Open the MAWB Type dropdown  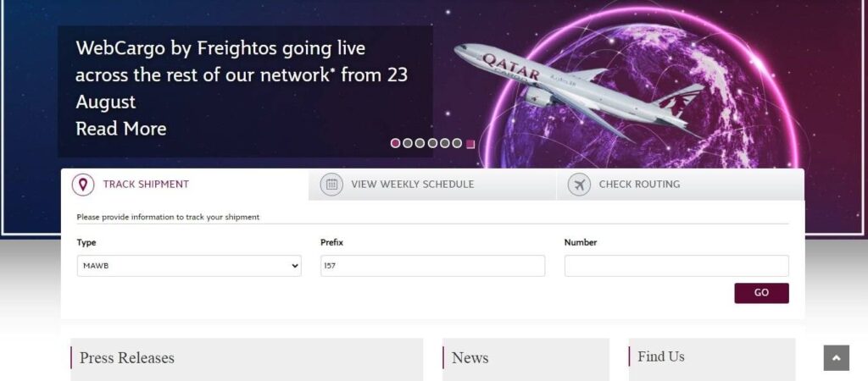tap(189, 265)
